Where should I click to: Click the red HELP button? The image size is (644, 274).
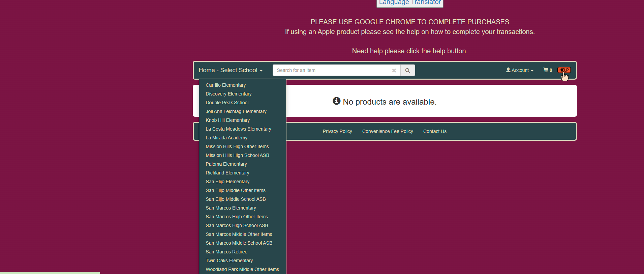(564, 70)
